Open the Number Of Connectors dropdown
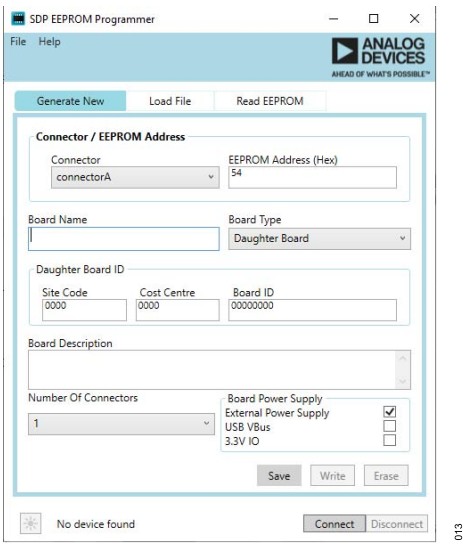The width and height of the screenshot is (471, 547). tap(121, 424)
